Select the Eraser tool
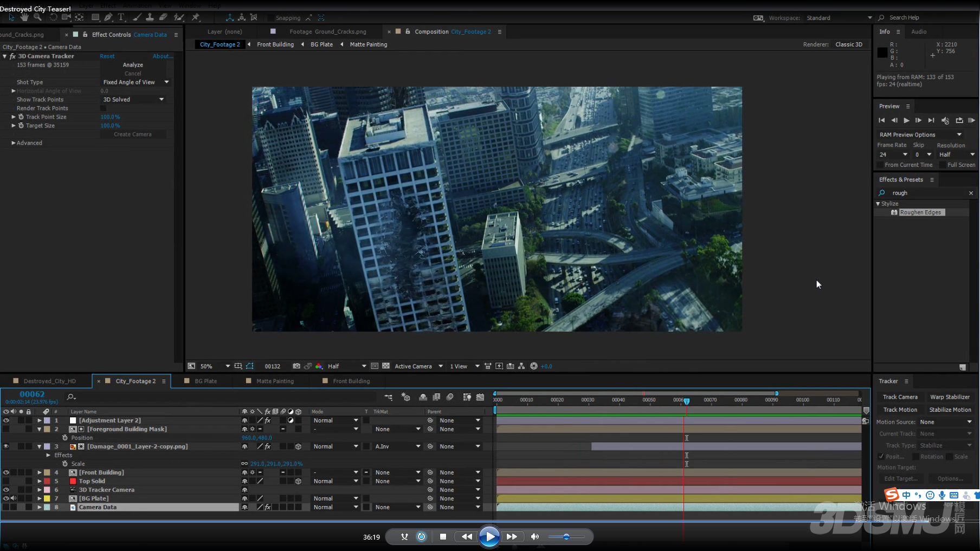 (163, 17)
